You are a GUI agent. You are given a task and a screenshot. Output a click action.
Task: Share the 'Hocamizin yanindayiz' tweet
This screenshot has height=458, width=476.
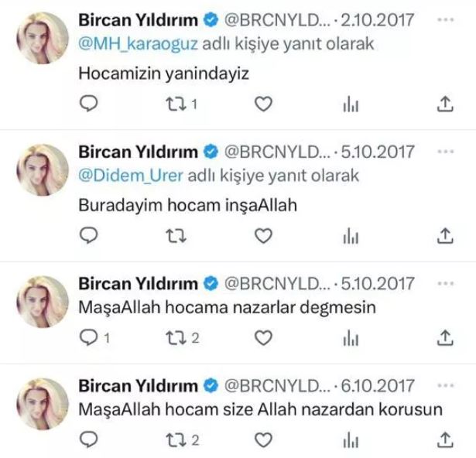445,104
